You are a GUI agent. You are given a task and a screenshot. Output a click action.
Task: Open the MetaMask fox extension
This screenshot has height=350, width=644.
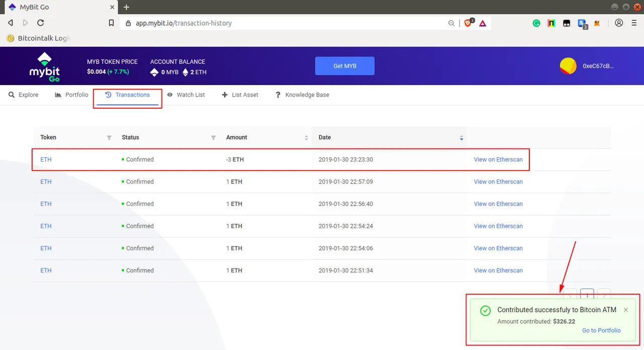coord(597,23)
